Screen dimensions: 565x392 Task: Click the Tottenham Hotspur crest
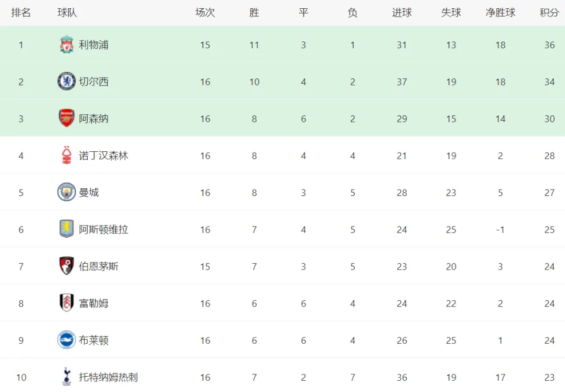[67, 377]
